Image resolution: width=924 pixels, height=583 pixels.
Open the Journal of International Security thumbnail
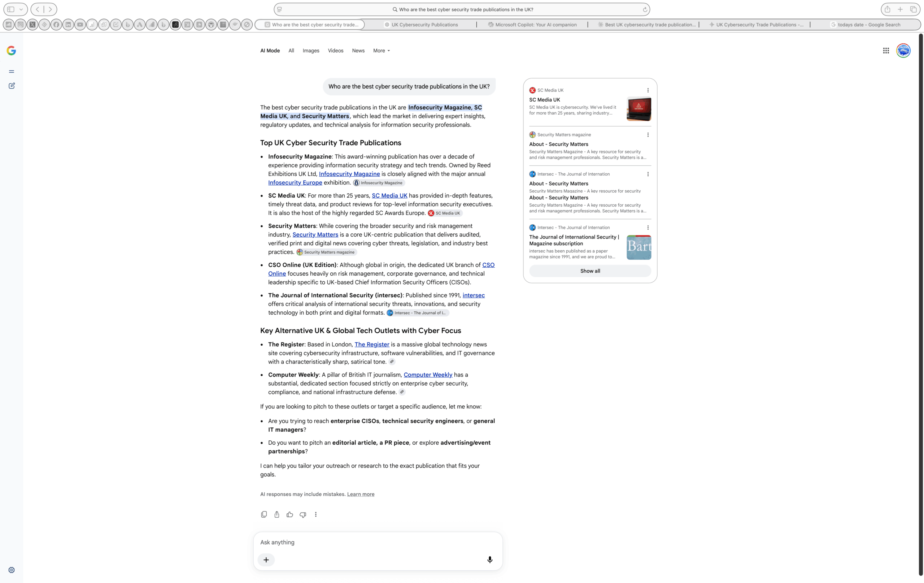(638, 247)
